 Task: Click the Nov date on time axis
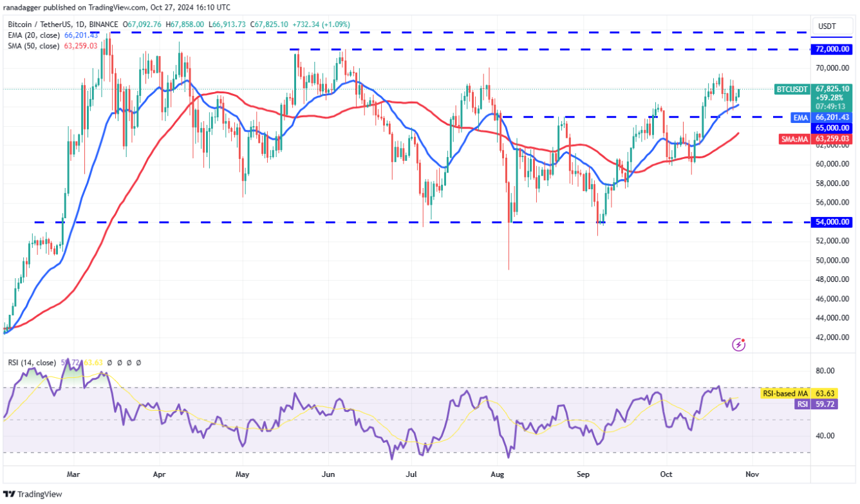[752, 474]
